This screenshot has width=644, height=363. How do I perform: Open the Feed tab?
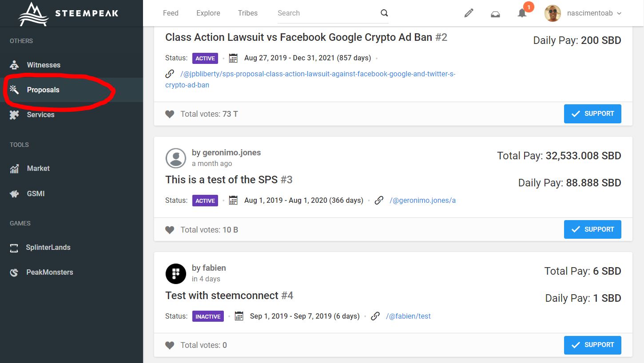[171, 13]
